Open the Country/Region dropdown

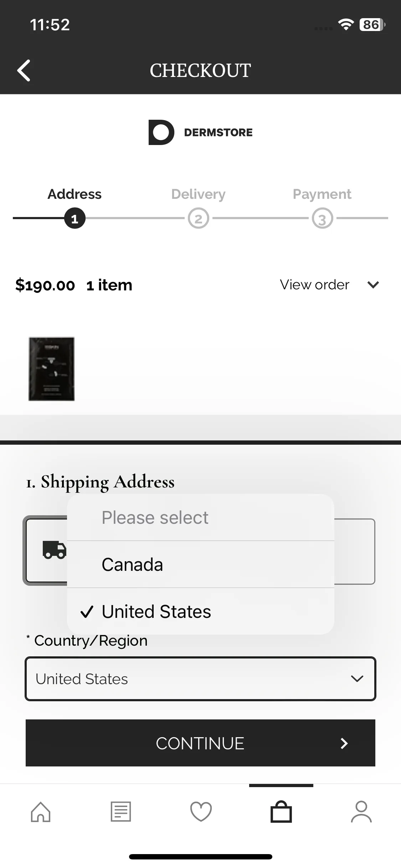click(x=200, y=679)
